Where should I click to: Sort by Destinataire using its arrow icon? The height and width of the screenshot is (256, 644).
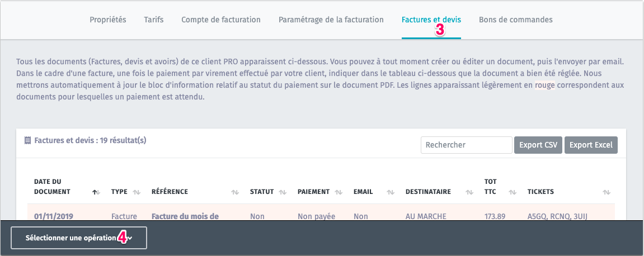click(469, 192)
